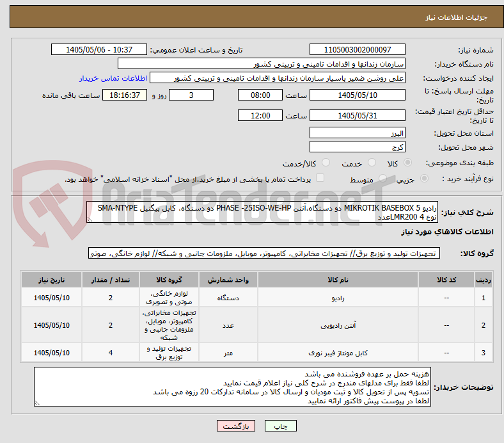This screenshot has height=443, width=504.
Task: Click the تعداد / مقدار column header
Action: pos(110,280)
